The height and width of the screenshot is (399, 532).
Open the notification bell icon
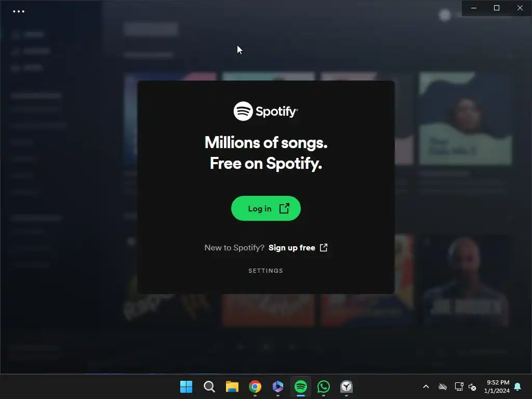[517, 387]
